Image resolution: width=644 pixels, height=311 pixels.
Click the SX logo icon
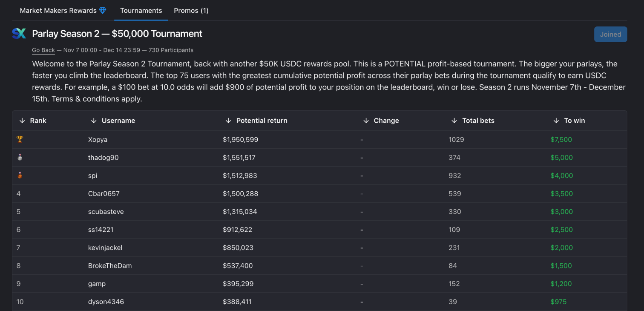click(x=19, y=34)
